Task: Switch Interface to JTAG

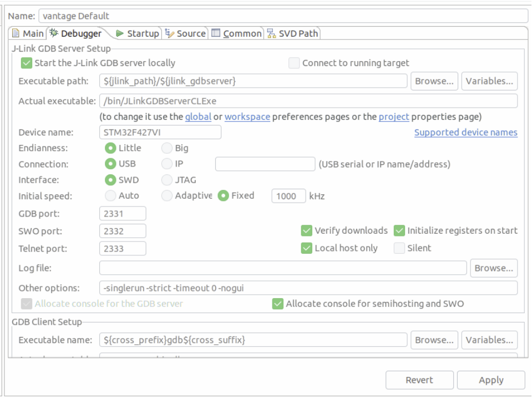Action: click(x=167, y=180)
